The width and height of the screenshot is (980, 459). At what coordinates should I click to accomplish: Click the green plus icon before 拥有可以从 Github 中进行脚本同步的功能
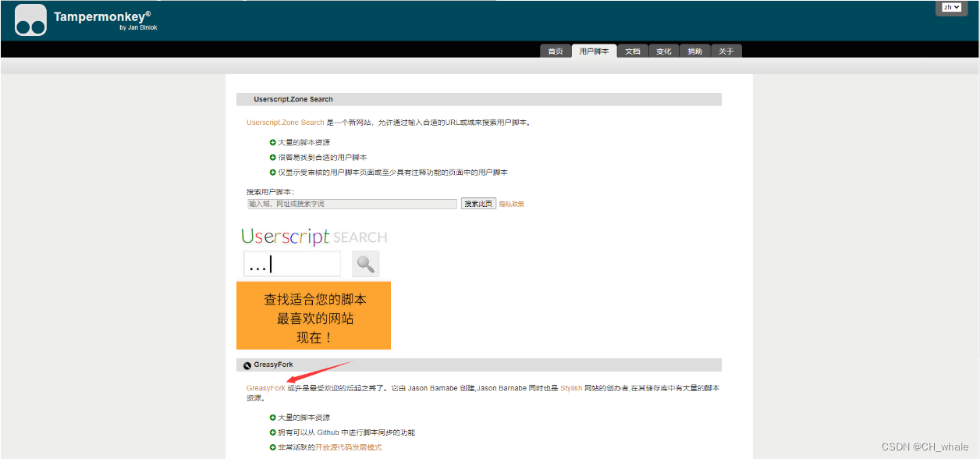click(272, 432)
